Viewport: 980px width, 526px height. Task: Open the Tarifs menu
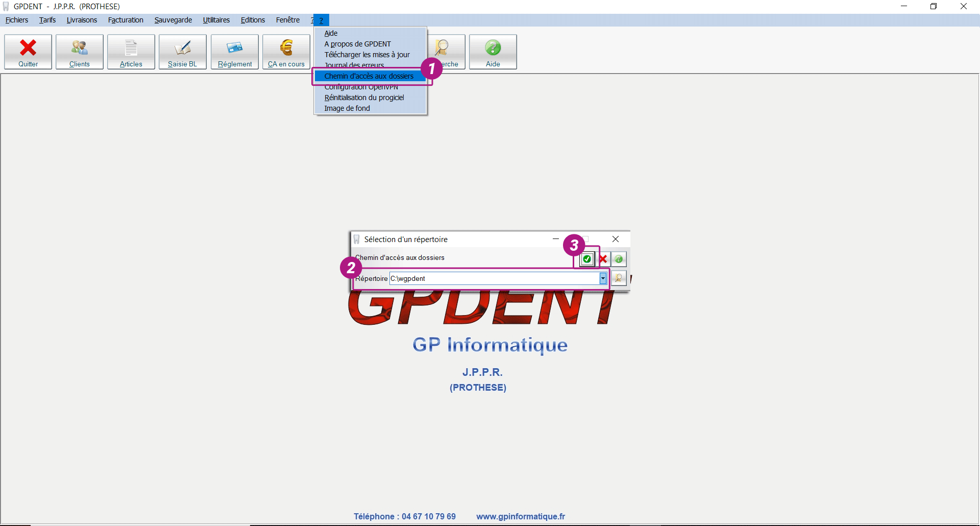(x=47, y=20)
